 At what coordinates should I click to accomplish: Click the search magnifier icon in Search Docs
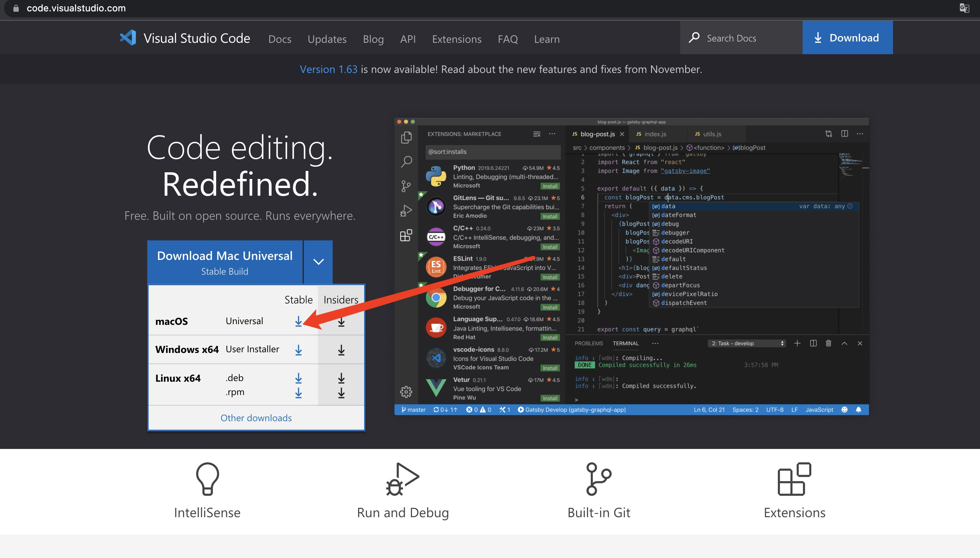pos(695,37)
